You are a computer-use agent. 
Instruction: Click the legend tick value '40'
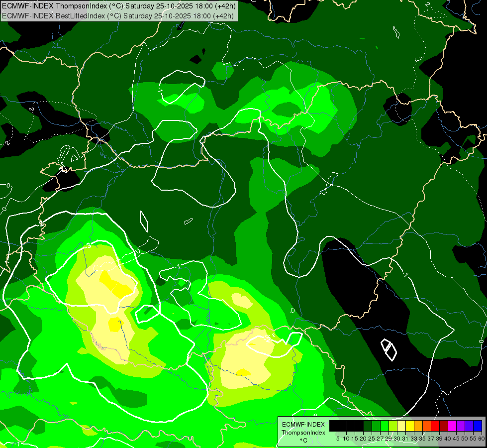448,439
